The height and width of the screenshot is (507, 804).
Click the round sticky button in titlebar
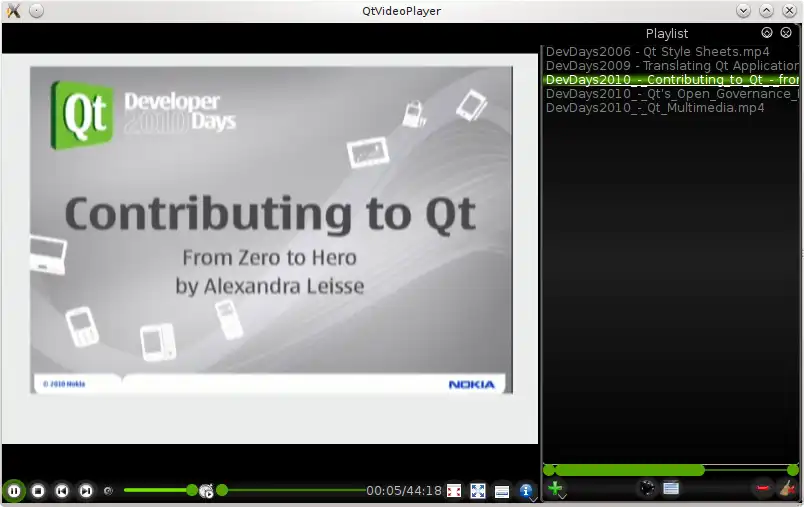pos(36,11)
